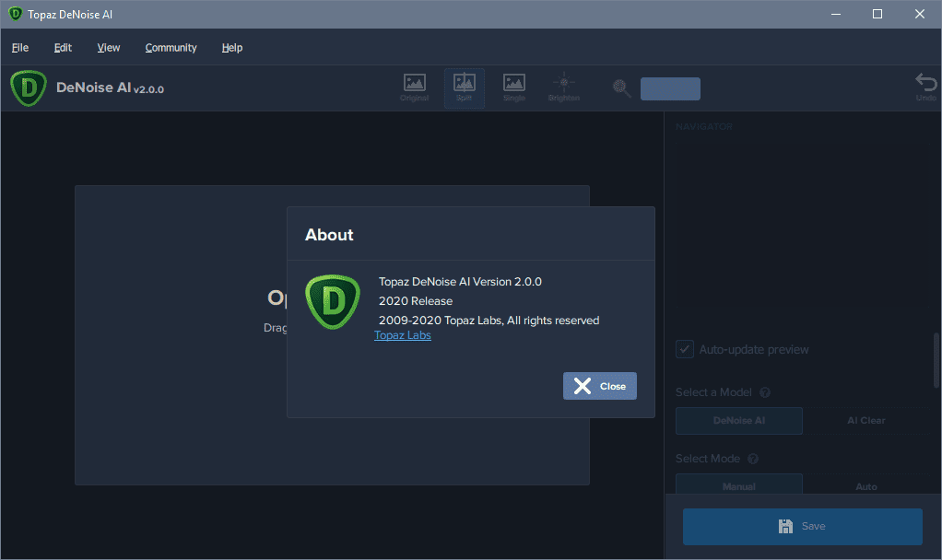Switch to Original view mode
This screenshot has height=560, width=942.
[x=415, y=87]
